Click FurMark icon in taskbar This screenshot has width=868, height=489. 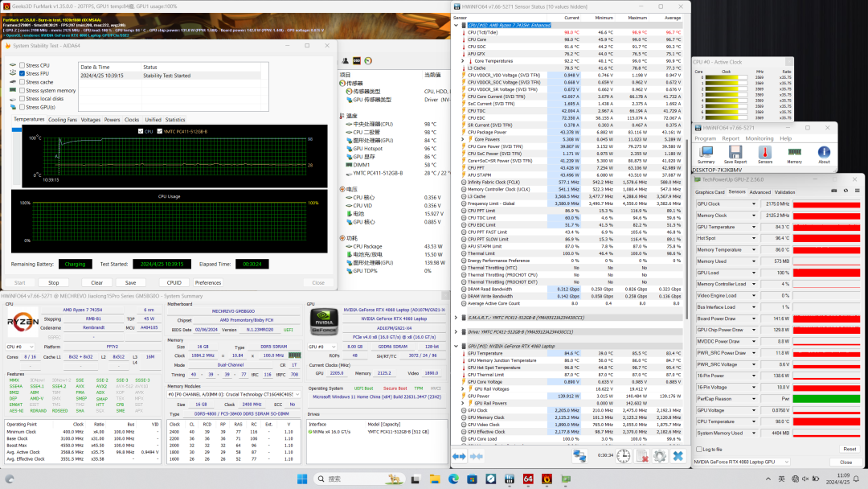tap(547, 479)
